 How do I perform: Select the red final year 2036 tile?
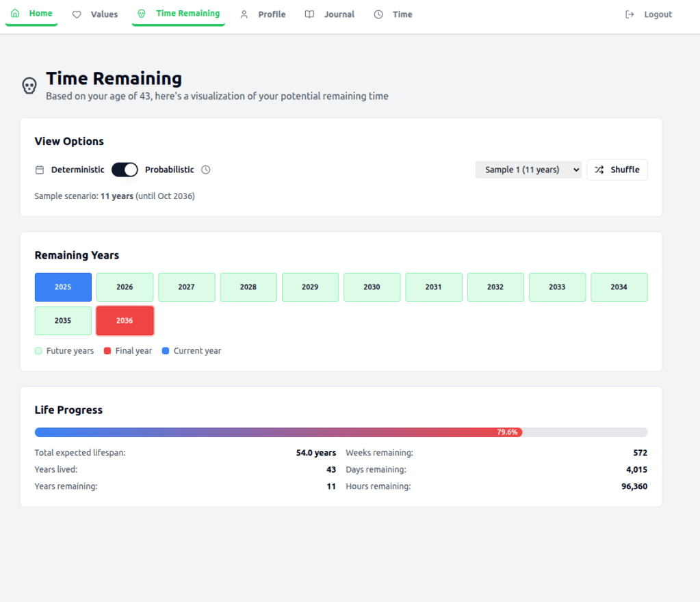coord(125,321)
